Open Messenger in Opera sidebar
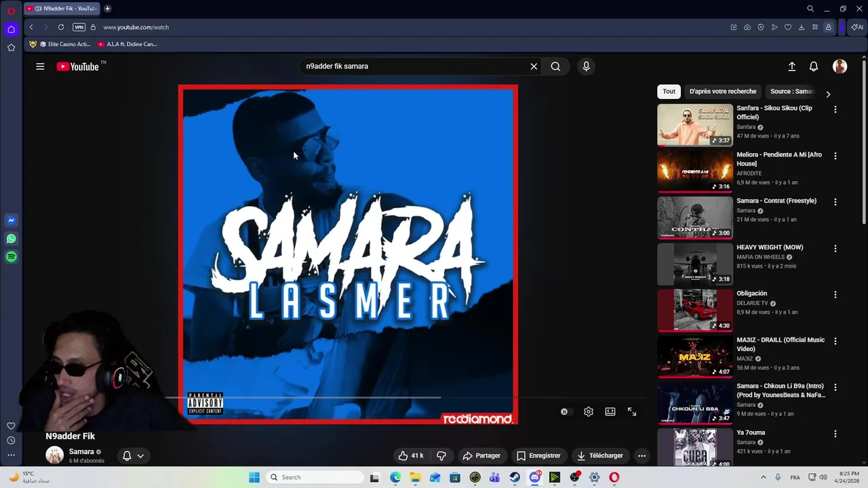868x488 pixels. [x=11, y=220]
